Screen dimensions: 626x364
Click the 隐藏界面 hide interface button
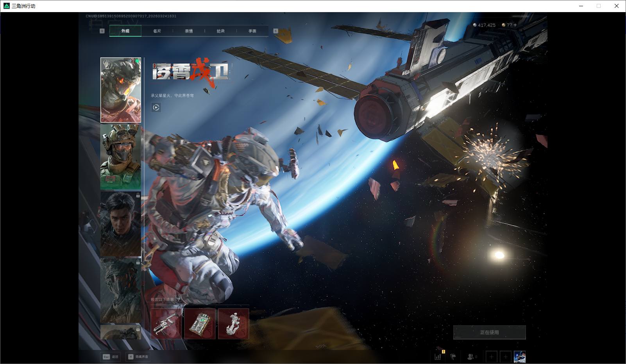tap(138, 357)
